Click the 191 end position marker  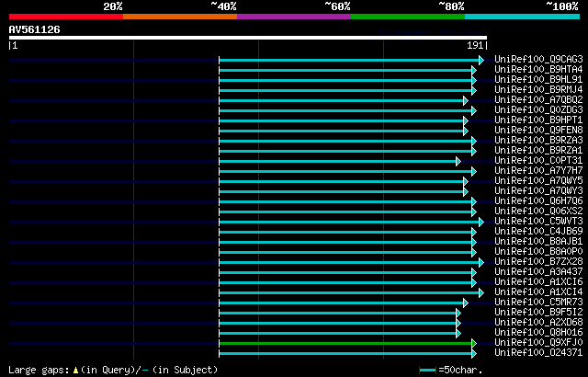[477, 45]
